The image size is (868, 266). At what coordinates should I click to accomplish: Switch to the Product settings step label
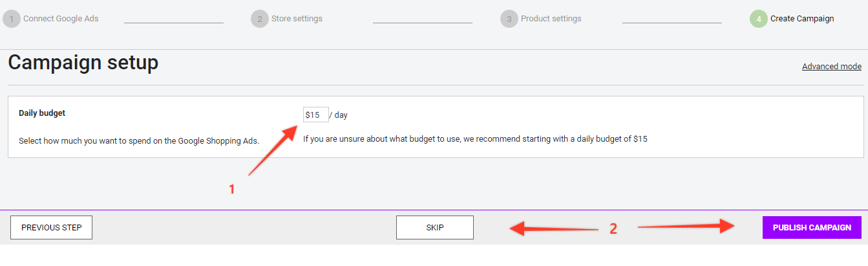[x=551, y=19]
